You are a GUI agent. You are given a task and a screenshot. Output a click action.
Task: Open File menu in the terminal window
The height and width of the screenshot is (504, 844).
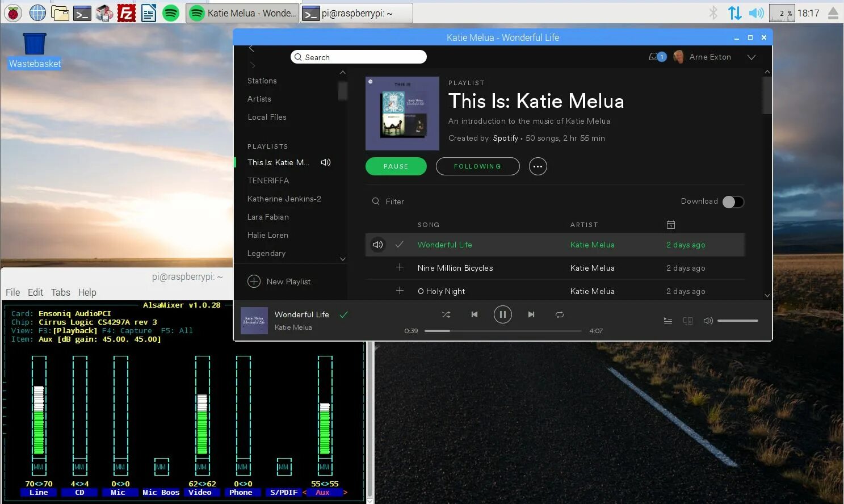12,292
